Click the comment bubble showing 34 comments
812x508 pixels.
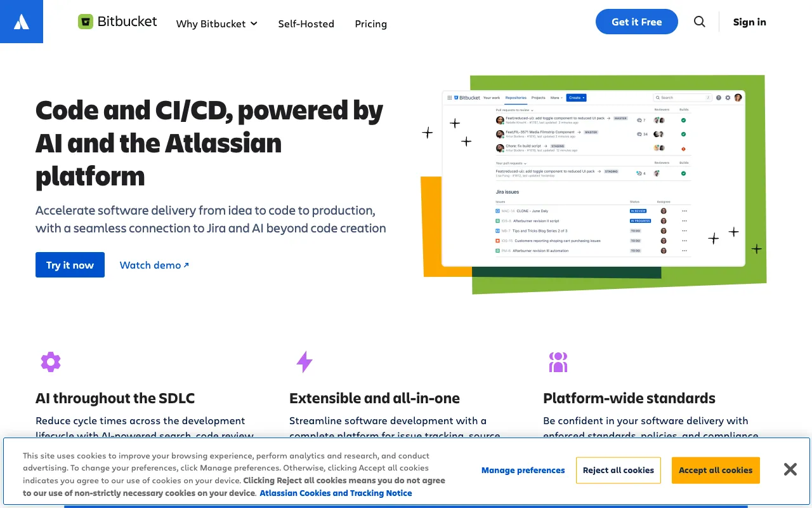coord(640,134)
